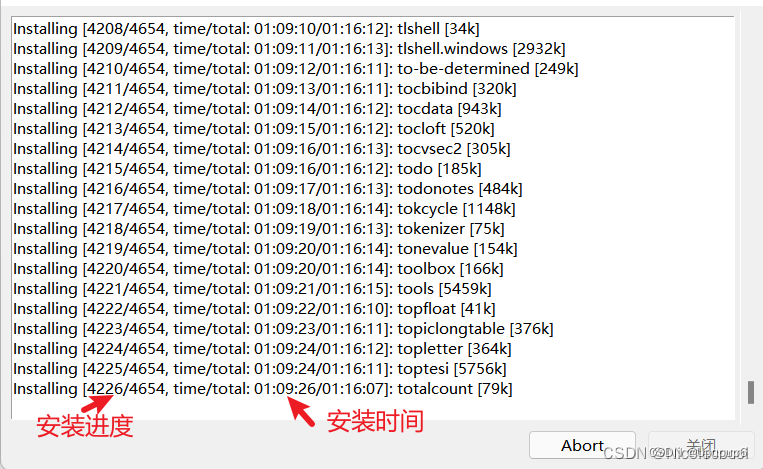
Task: Click the tonevalue [154k] log line
Action: coord(265,249)
